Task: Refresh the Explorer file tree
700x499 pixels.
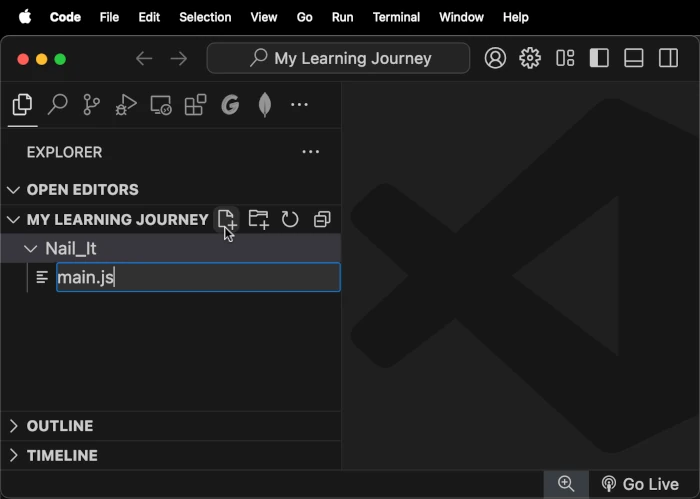Action: 290,219
